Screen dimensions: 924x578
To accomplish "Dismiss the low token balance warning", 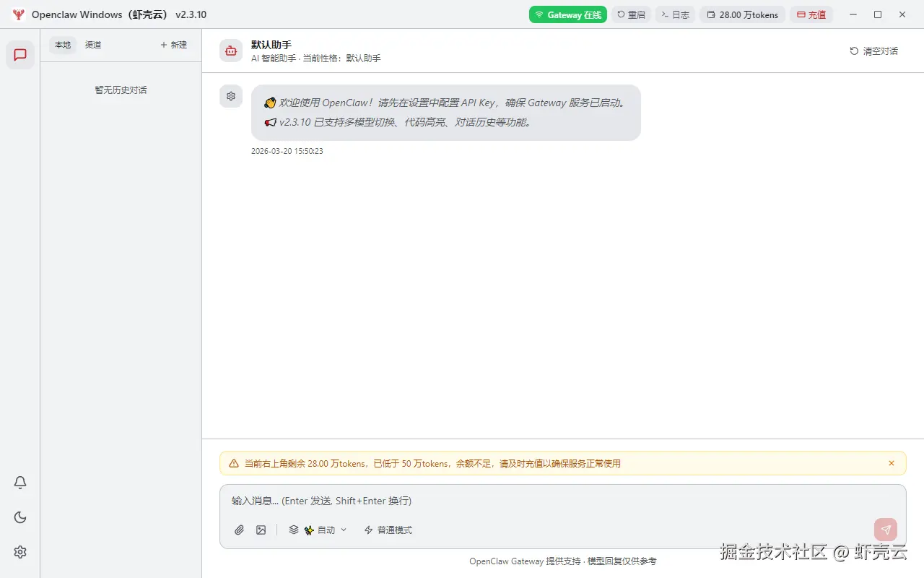I will [x=892, y=463].
